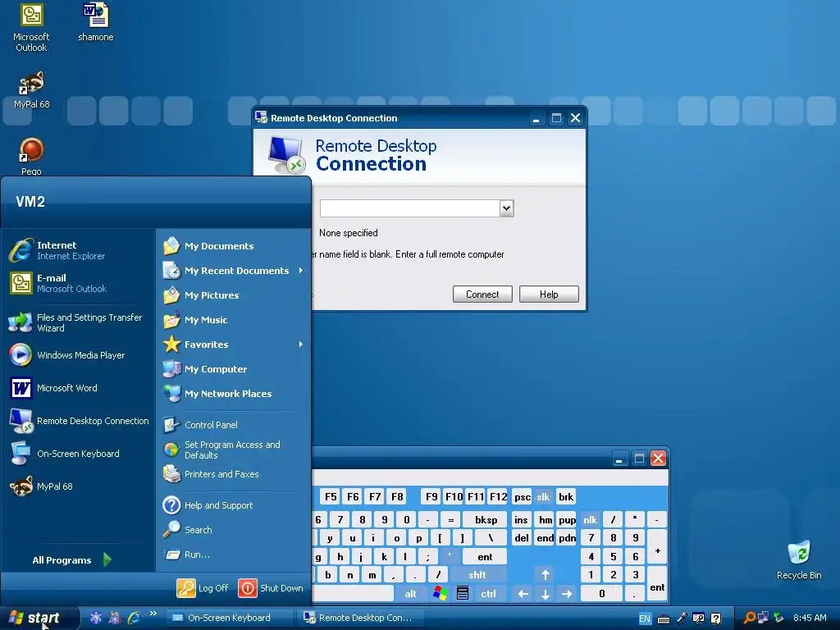Click the del key on keyboard
This screenshot has height=630, width=840.
pos(522,538)
